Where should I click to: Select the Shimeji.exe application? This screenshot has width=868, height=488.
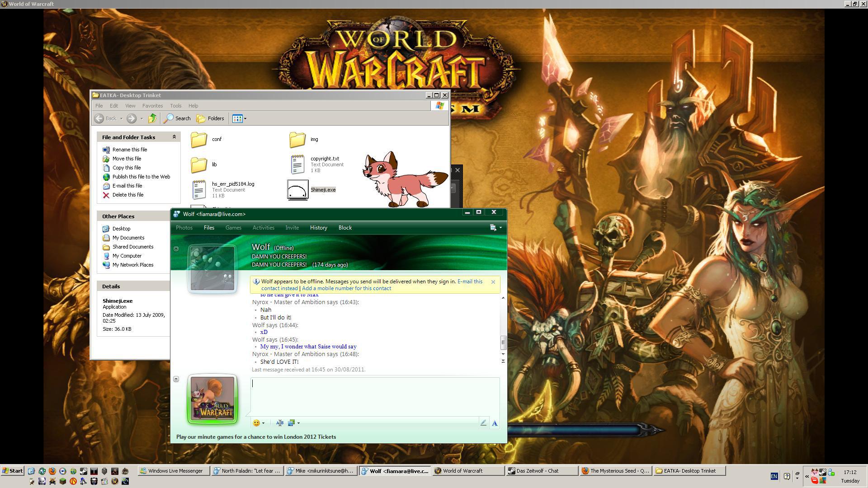(x=312, y=190)
